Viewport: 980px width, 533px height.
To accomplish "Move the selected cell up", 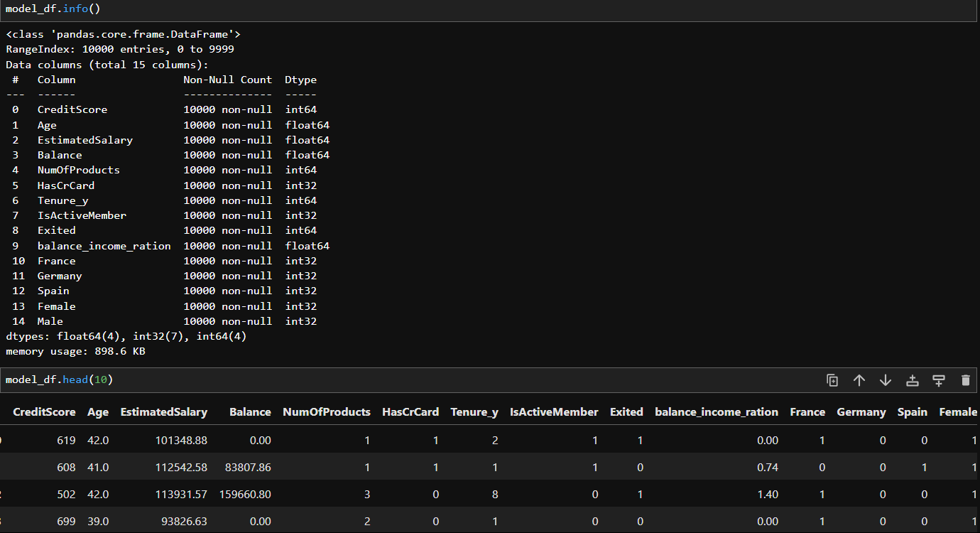I will pos(859,380).
